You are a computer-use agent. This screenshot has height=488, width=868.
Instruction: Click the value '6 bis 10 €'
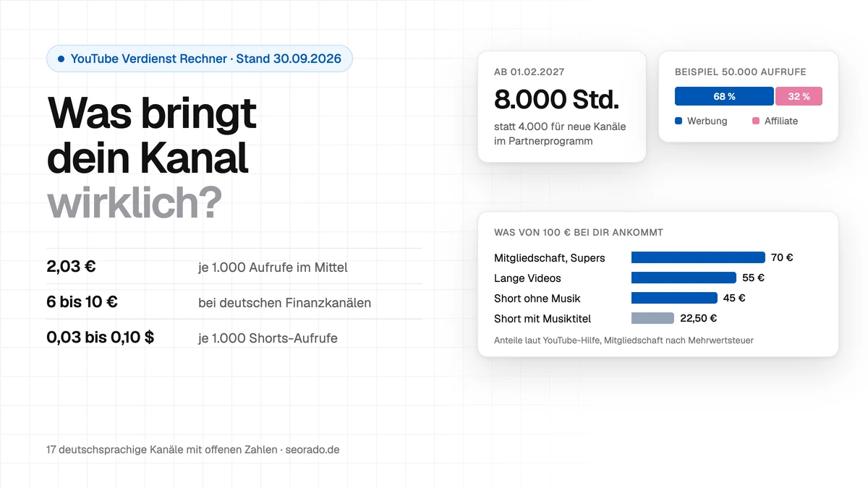[82, 301]
